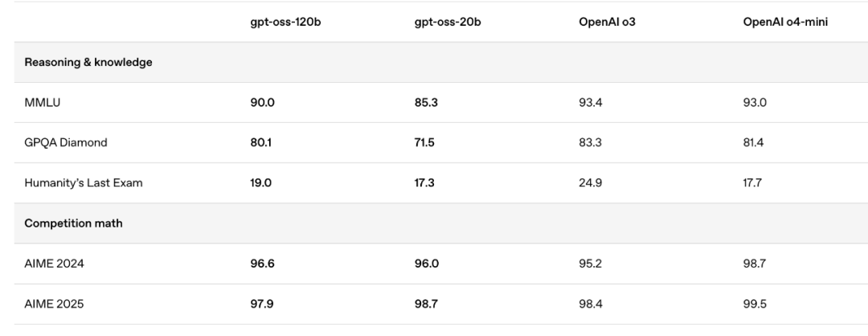The image size is (868, 336).
Task: Select the 93.4 score for OpenAI o3
Action: (591, 102)
